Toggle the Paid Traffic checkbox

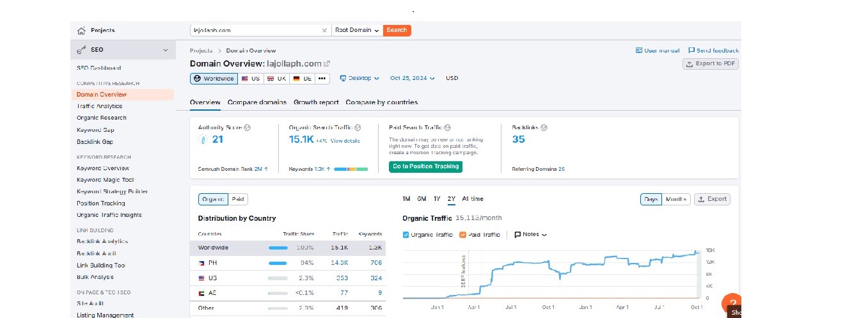pyautogui.click(x=463, y=235)
